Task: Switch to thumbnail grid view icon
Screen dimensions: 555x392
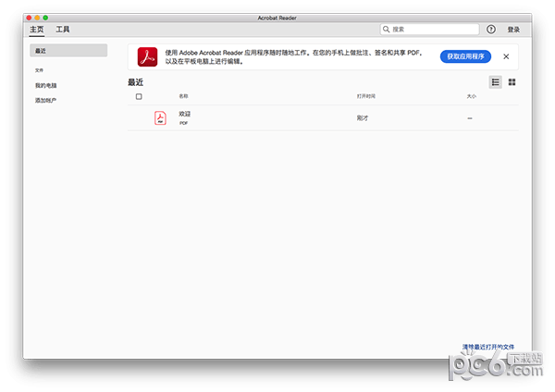Action: pyautogui.click(x=512, y=82)
